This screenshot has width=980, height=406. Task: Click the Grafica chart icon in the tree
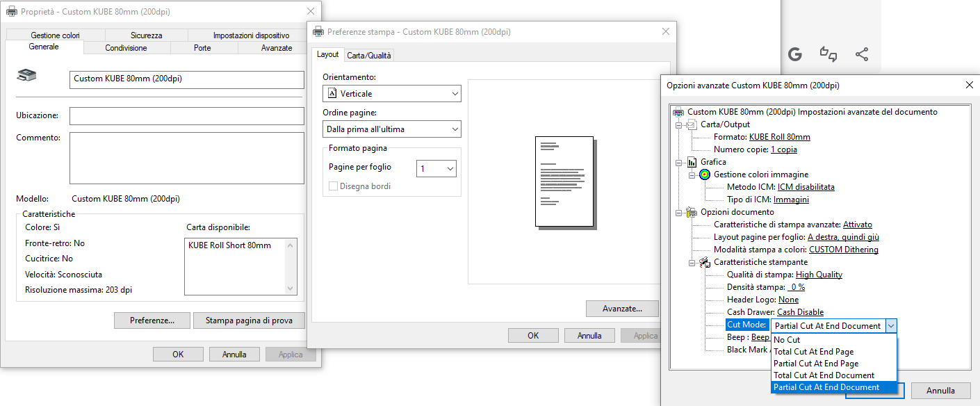pos(692,162)
